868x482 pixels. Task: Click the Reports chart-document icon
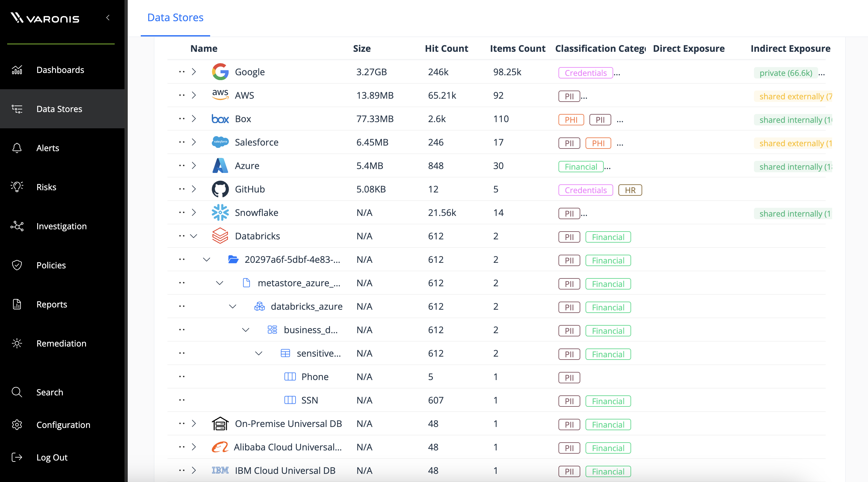17,304
